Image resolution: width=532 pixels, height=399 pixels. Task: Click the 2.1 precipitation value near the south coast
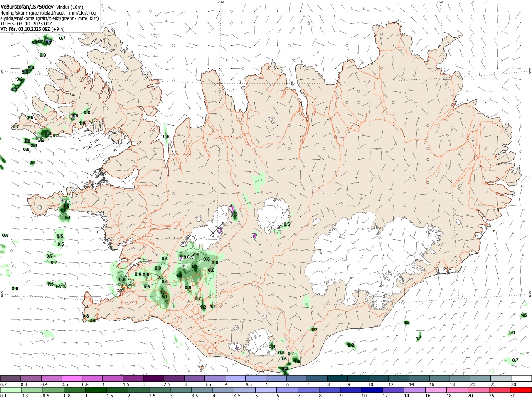click(272, 347)
